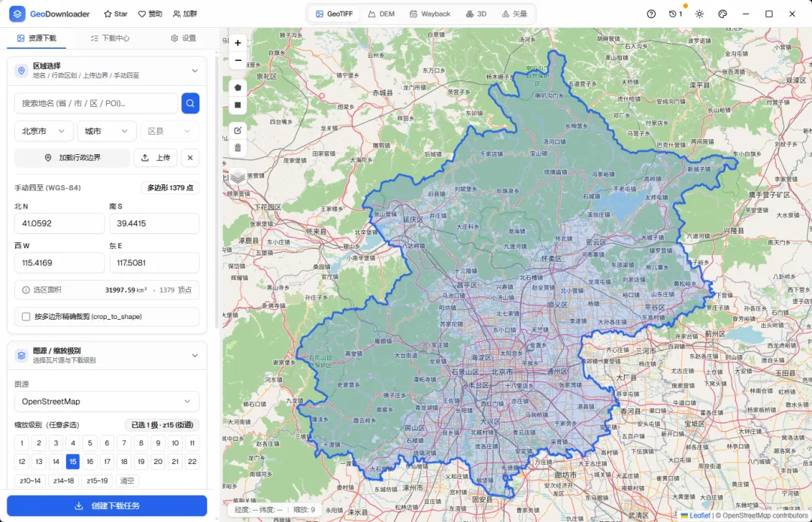Screen dimensions: 812x522
Task: Open the history icon with count 1
Action: [675, 14]
